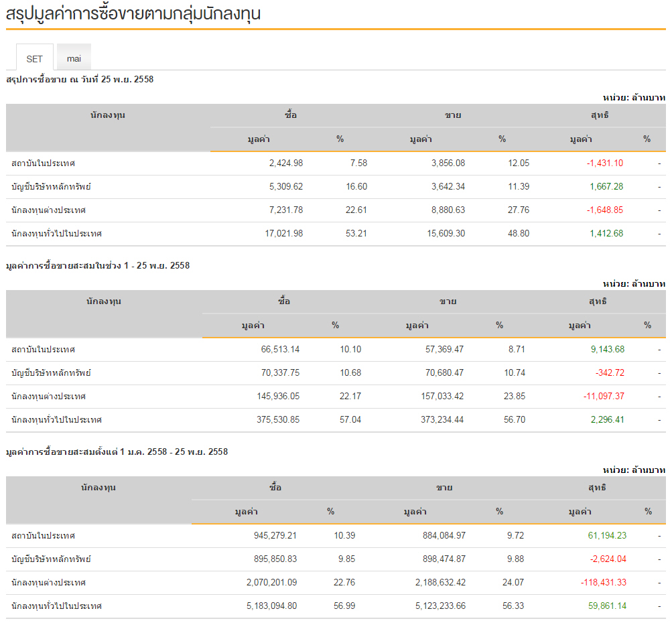Click buy value 17,021.98
Screen dimensions: 672x627
pyautogui.click(x=283, y=234)
